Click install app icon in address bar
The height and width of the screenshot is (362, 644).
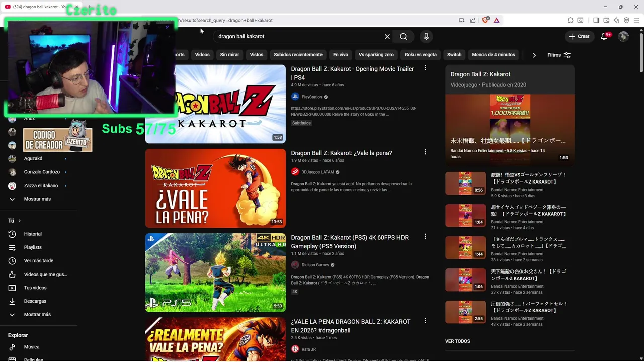(x=461, y=20)
